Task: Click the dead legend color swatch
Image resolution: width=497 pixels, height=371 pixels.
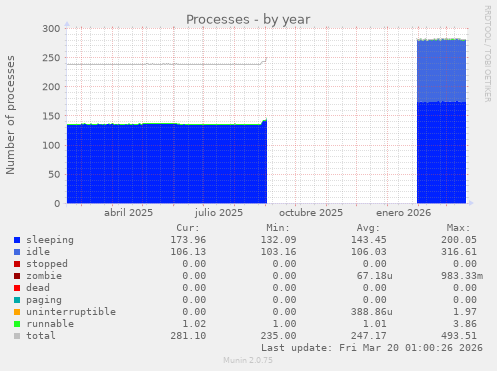Action: [x=17, y=288]
